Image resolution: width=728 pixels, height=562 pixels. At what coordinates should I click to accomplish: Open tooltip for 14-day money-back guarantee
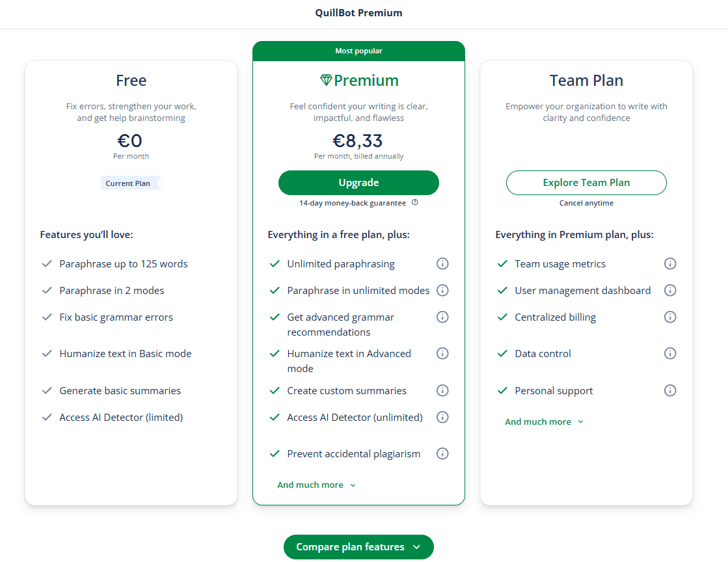[414, 202]
